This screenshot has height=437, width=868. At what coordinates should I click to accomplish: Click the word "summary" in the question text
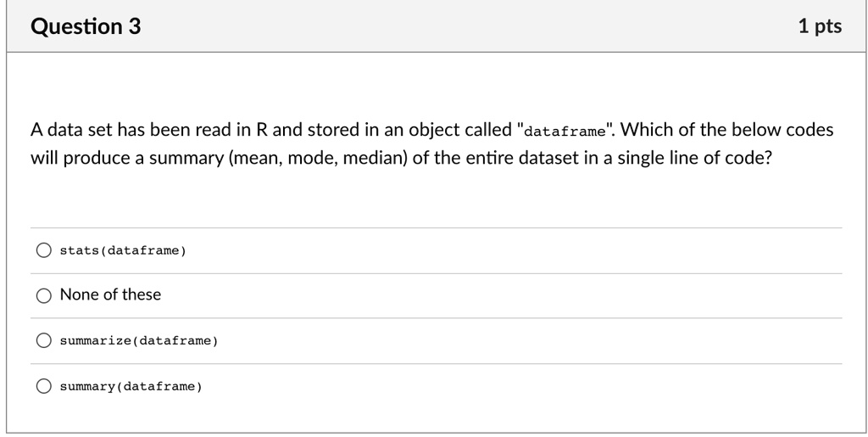177,160
